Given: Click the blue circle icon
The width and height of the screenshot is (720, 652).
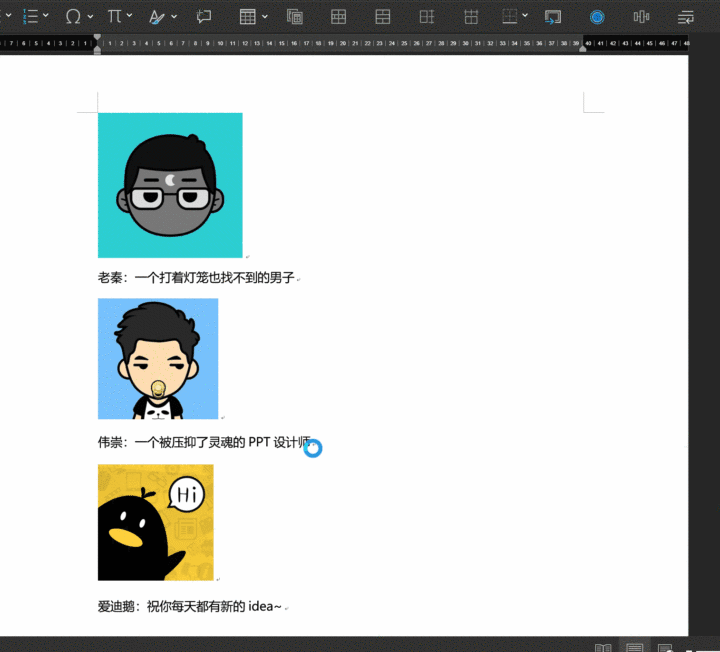Looking at the screenshot, I should click(x=597, y=17).
